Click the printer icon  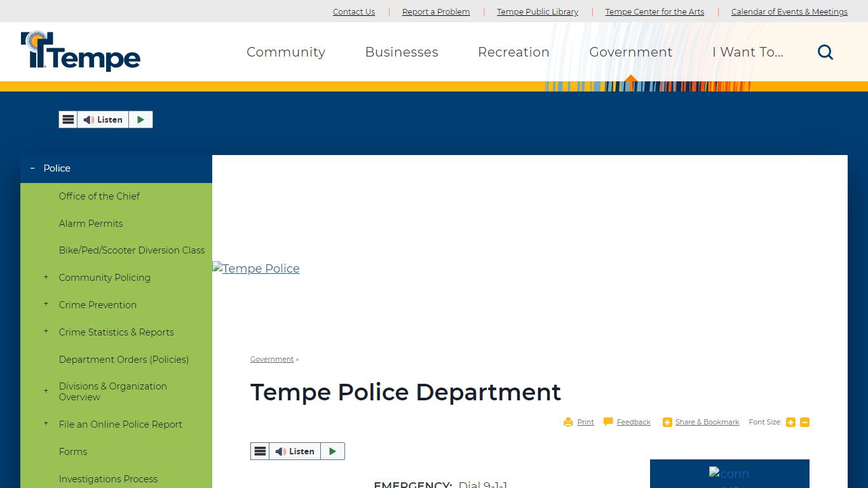(568, 422)
